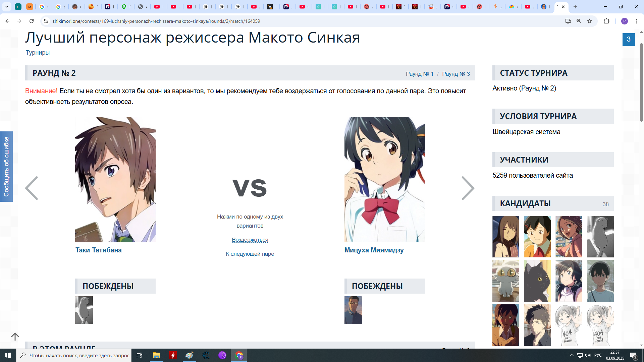Click the Windows search input field

tap(79, 355)
